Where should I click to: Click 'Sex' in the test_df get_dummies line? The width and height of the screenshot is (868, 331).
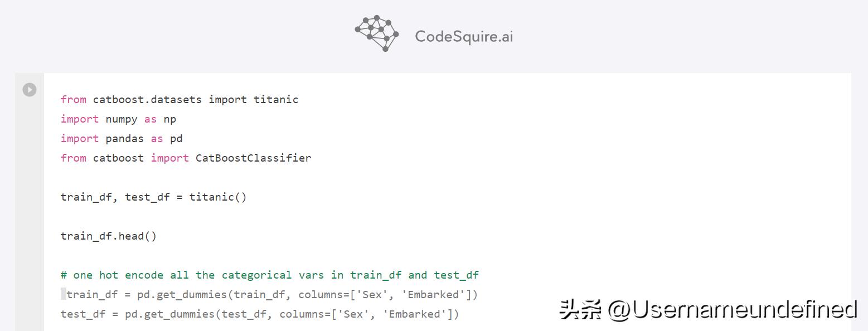click(x=353, y=314)
